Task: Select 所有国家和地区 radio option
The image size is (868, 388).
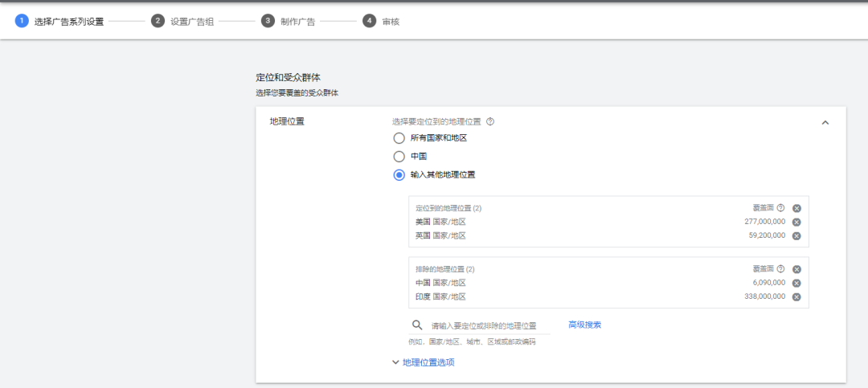Action: (x=399, y=138)
